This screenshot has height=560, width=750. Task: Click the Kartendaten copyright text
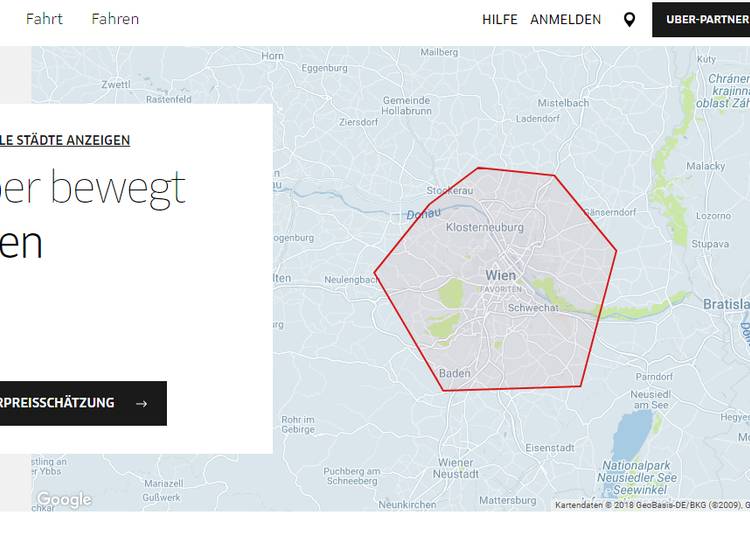(x=652, y=505)
